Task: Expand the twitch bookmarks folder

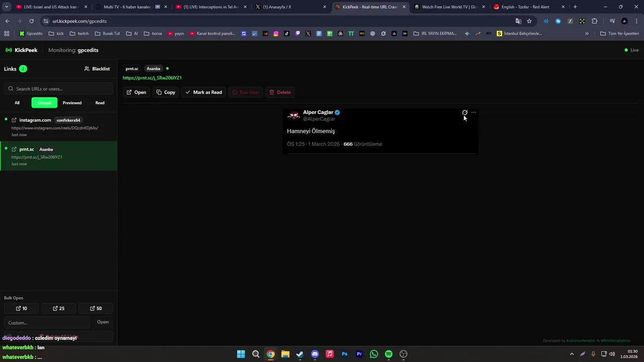Action: pyautogui.click(x=79, y=34)
